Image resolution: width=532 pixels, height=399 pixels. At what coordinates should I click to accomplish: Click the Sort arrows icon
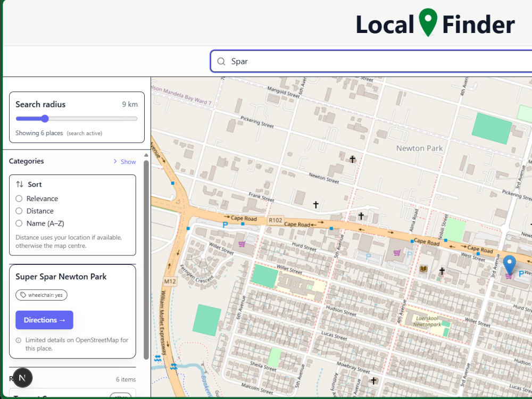pos(20,184)
